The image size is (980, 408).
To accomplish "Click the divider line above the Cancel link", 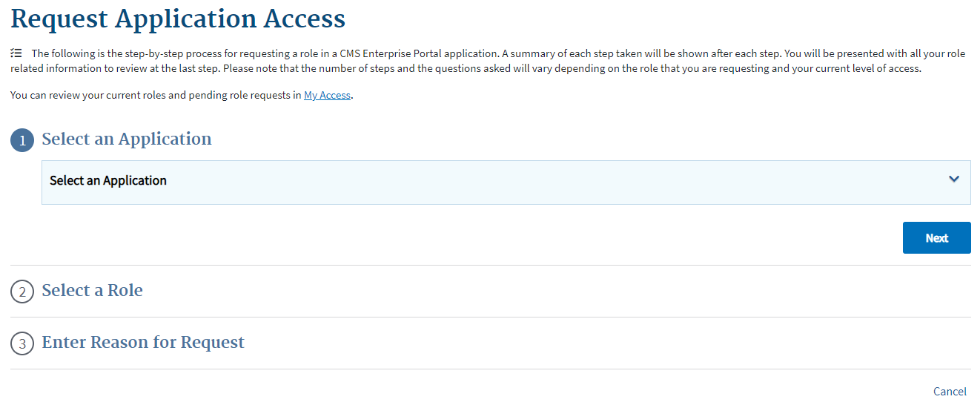I will [490, 369].
